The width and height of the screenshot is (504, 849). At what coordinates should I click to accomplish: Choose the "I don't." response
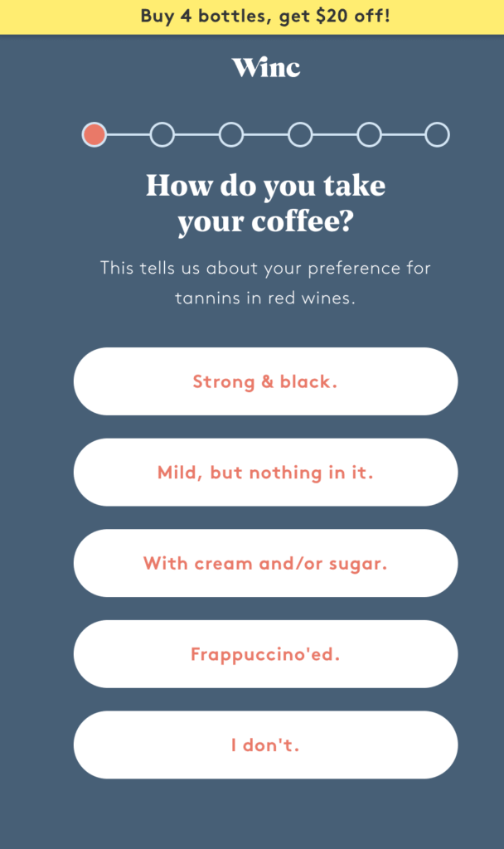265,745
